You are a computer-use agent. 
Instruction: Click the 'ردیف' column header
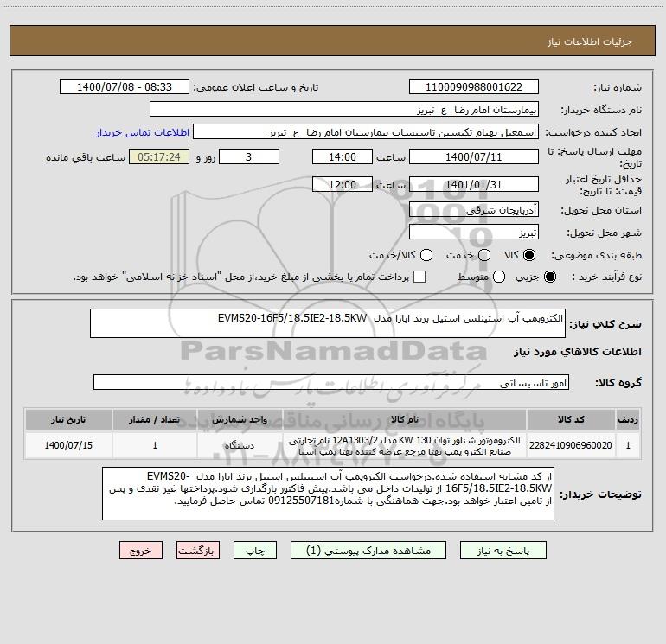click(628, 419)
